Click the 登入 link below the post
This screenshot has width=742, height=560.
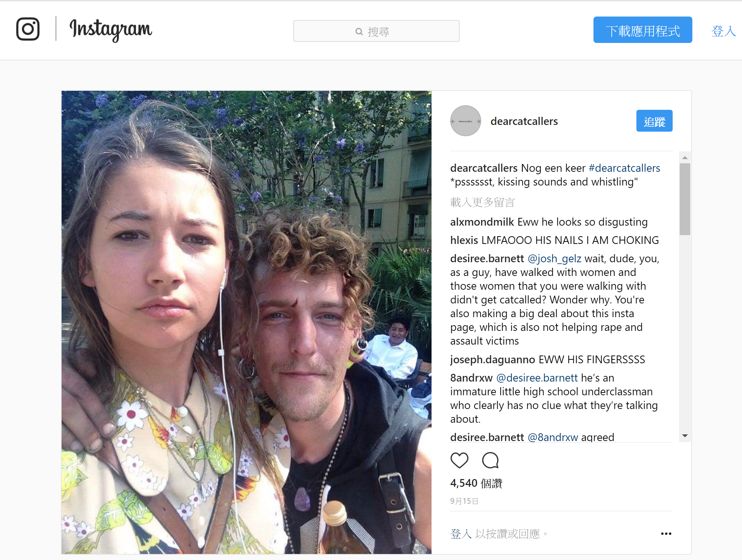[x=461, y=534]
